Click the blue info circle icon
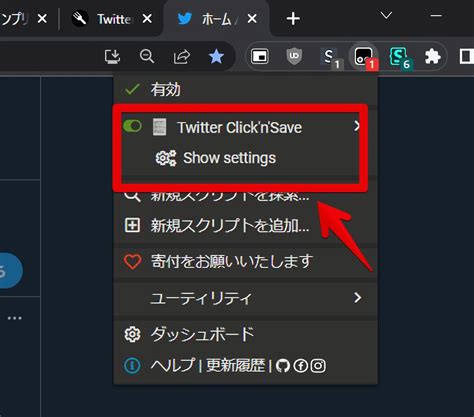 (x=132, y=366)
